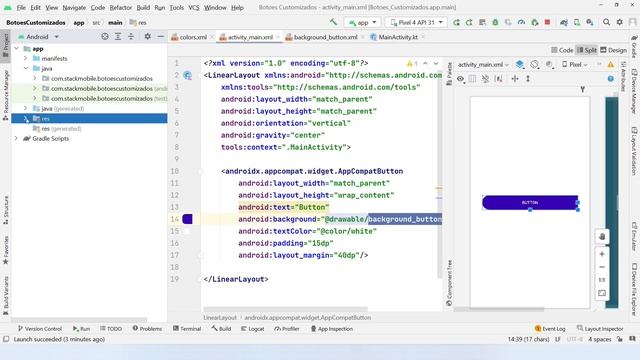The width and height of the screenshot is (640, 360).
Task: Toggle View Options eye icon in design toolbar
Action: click(460, 79)
